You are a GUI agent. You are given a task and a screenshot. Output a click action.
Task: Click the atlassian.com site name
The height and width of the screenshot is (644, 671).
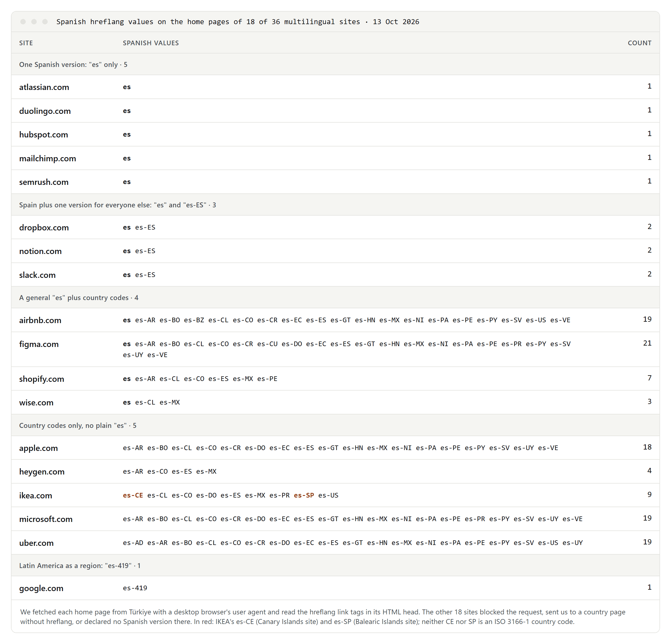pos(44,87)
